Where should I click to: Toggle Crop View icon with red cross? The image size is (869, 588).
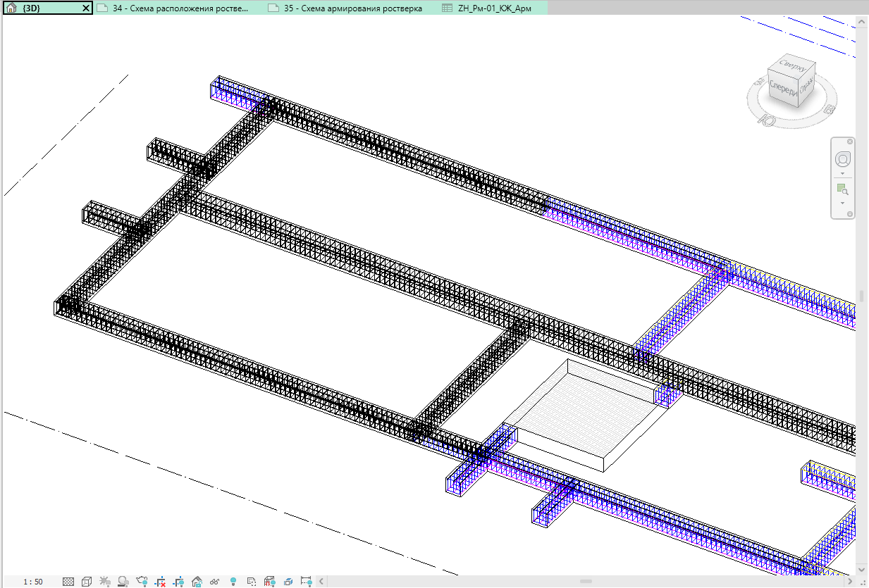coord(160,582)
